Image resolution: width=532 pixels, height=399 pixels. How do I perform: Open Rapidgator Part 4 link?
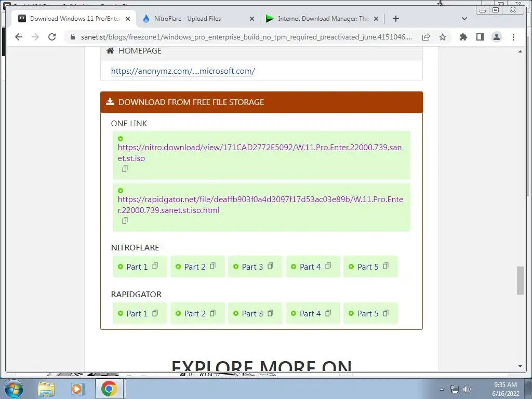point(310,313)
